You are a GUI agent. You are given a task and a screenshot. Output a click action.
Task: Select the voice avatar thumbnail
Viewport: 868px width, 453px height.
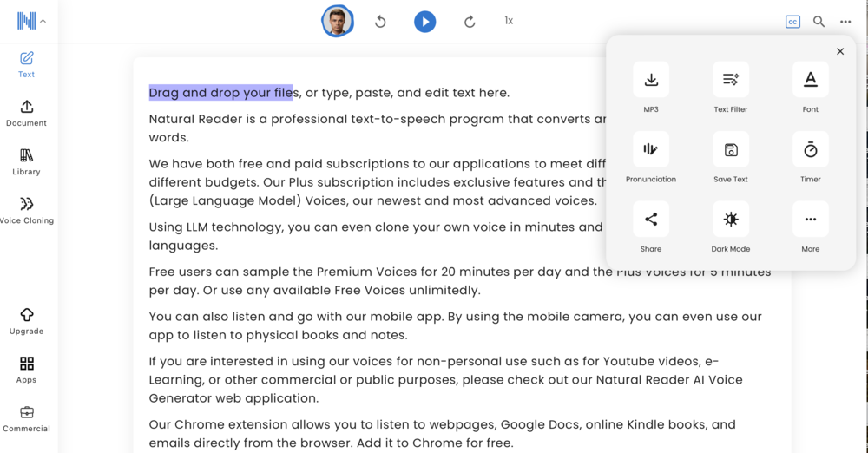tap(338, 21)
